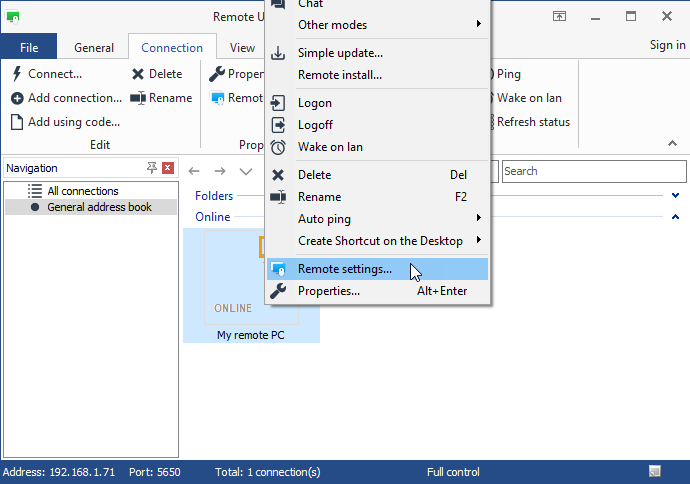
Task: Click the Delete X icon in ribbon
Action: (138, 74)
